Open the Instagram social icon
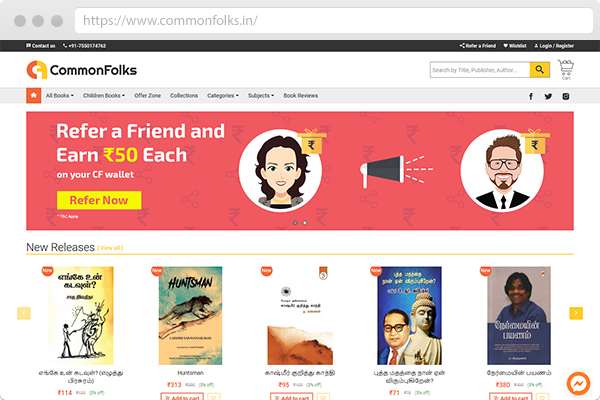 click(x=566, y=96)
